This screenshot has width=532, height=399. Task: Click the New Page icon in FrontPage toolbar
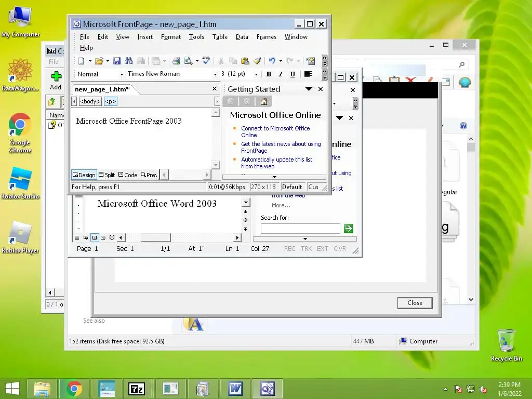pyautogui.click(x=81, y=61)
